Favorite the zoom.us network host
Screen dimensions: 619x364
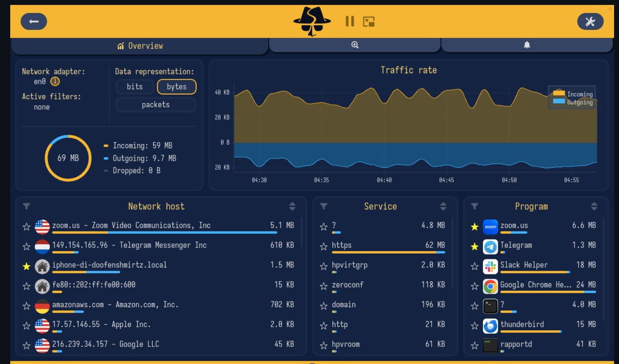coord(26,227)
